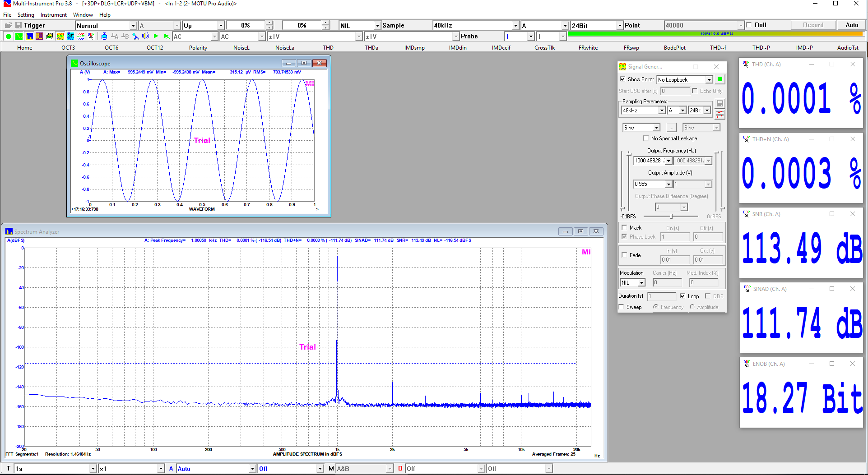Select the THD panel setting tab
The height and width of the screenshot is (475, 868).
(x=328, y=47)
